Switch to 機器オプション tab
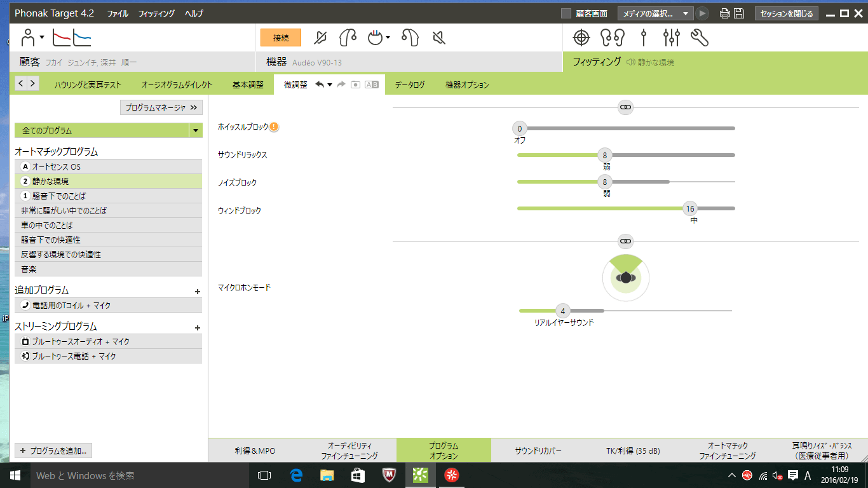This screenshot has width=868, height=488. click(467, 85)
